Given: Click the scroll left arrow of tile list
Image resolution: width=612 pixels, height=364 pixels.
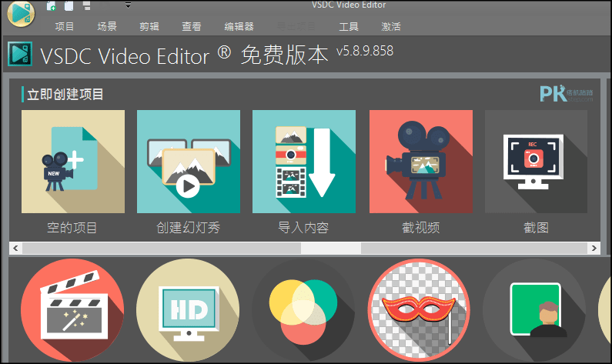Looking at the screenshot, I should pyautogui.click(x=15, y=248).
